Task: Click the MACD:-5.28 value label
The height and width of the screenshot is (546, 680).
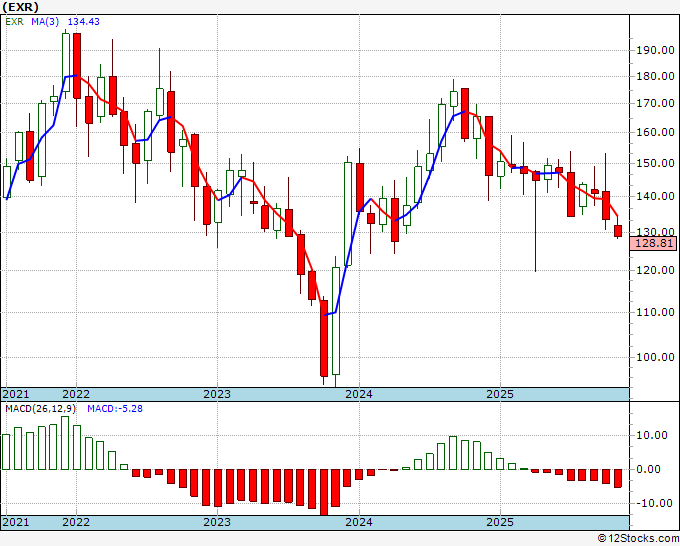Action: tap(115, 409)
